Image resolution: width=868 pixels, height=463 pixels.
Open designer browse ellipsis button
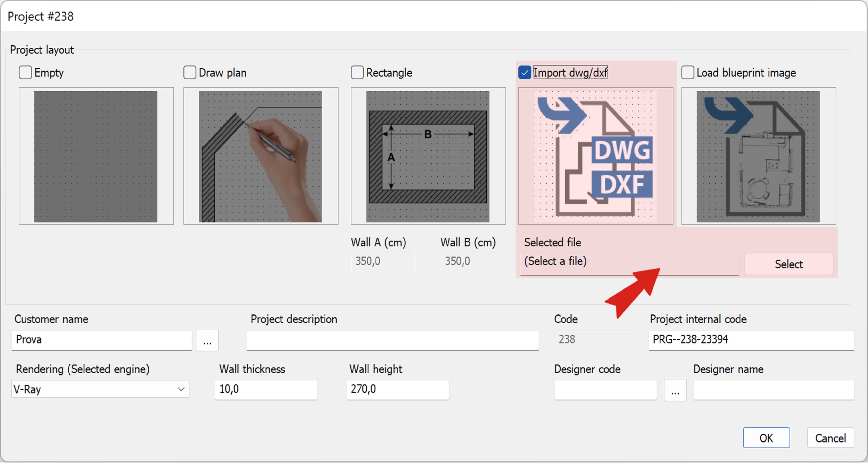(x=675, y=390)
